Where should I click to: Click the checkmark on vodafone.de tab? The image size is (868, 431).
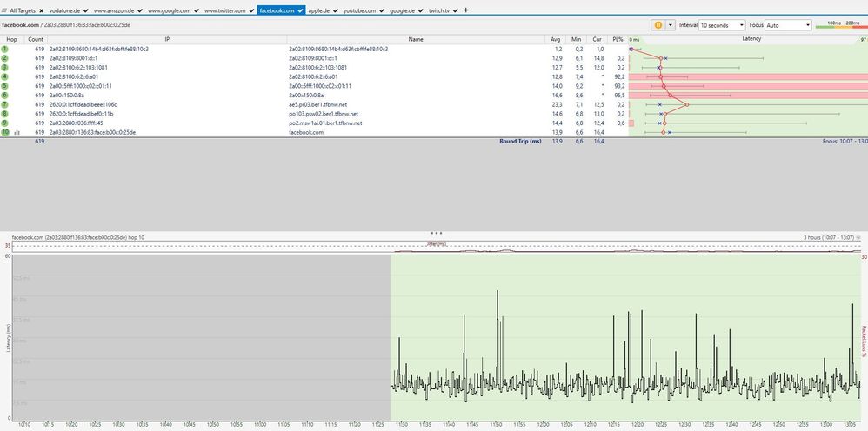85,10
